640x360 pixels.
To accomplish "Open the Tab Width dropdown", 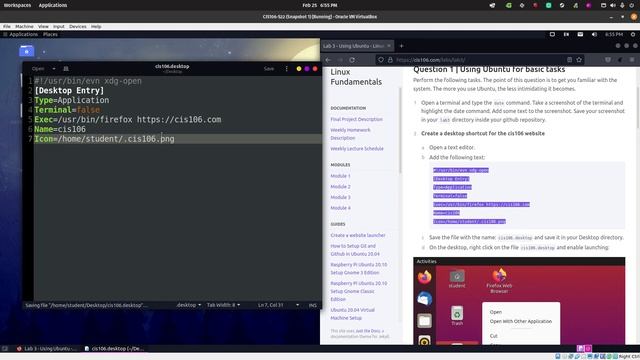I will [223, 305].
